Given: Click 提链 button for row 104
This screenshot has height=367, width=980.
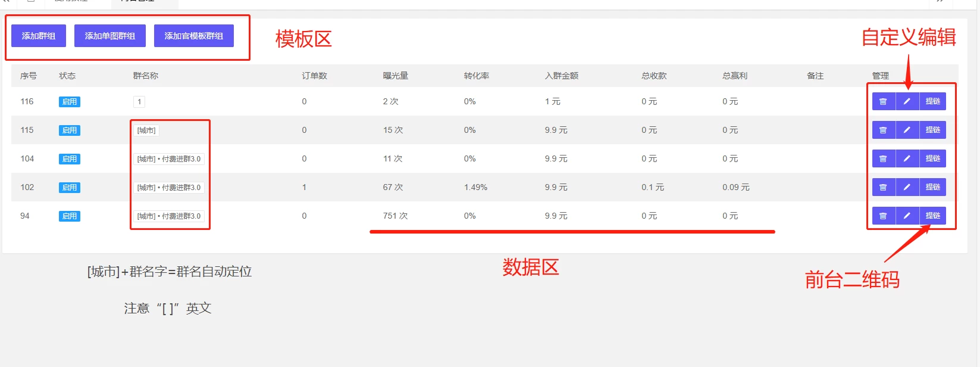Looking at the screenshot, I should (933, 158).
